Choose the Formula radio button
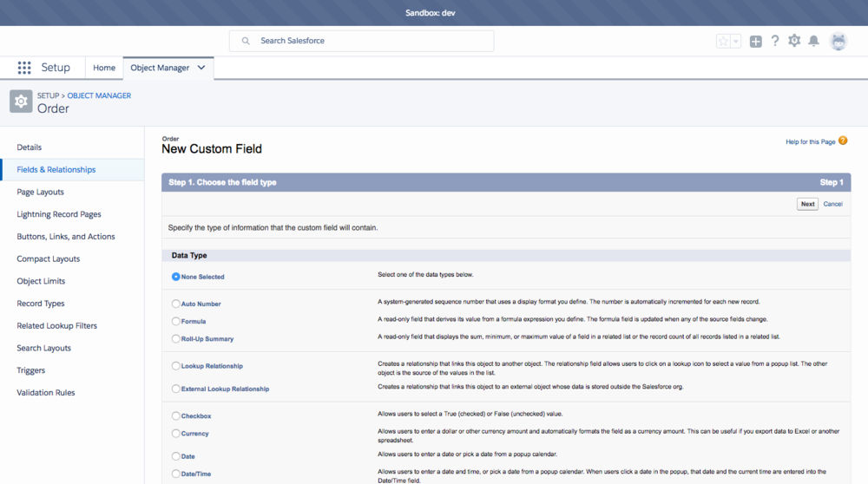This screenshot has height=484, width=868. [x=176, y=321]
